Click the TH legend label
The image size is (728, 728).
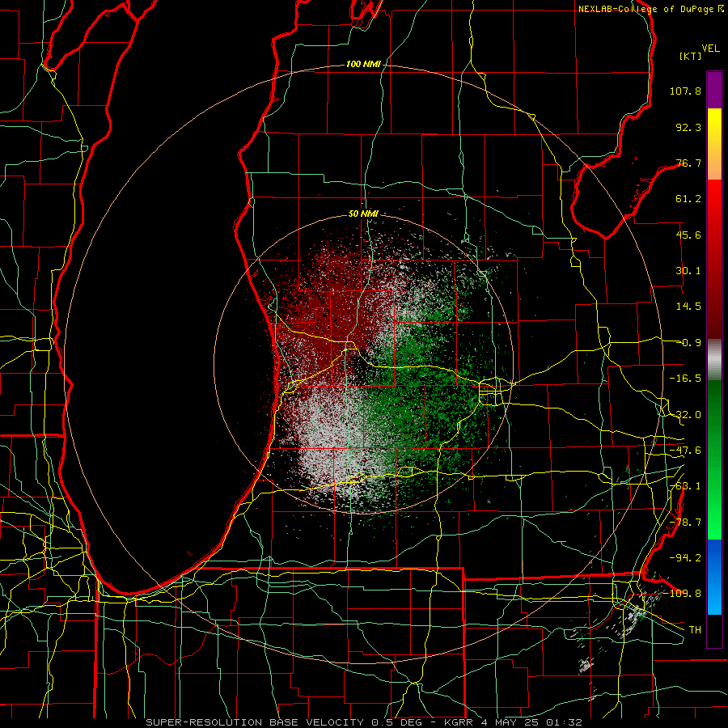pos(695,629)
